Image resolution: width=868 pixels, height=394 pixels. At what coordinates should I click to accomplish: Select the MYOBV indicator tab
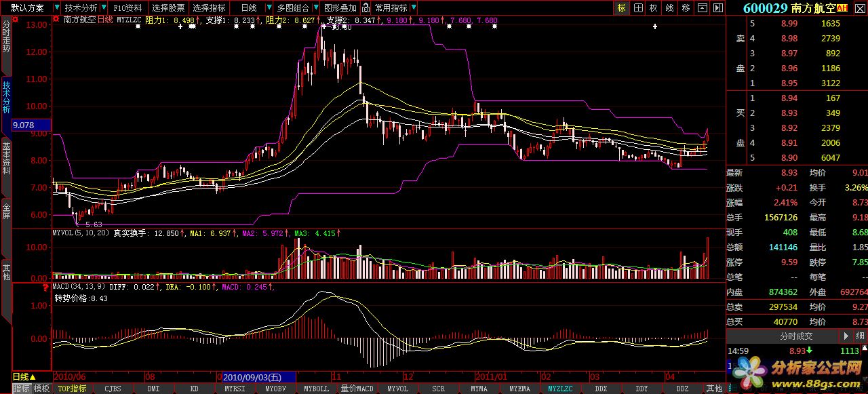(x=275, y=389)
